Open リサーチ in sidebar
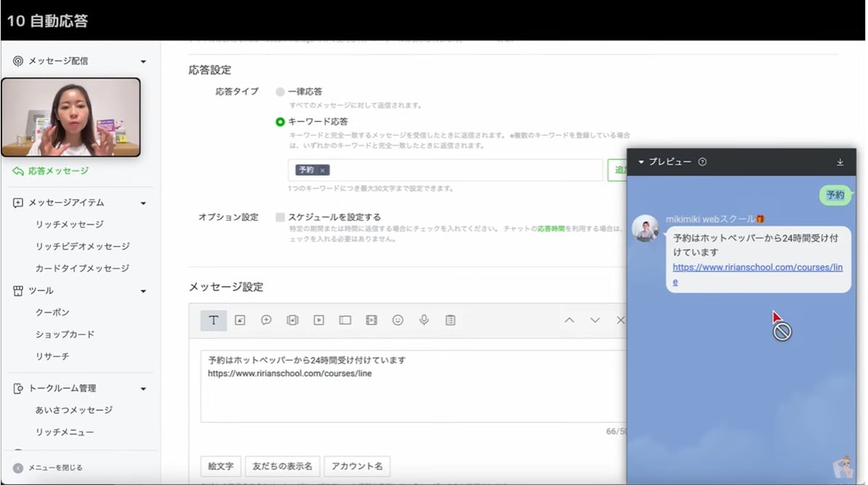 pos(52,356)
